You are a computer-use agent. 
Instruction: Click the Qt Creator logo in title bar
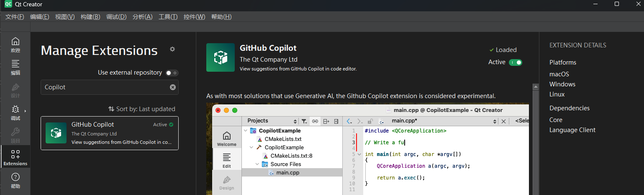tap(8, 4)
